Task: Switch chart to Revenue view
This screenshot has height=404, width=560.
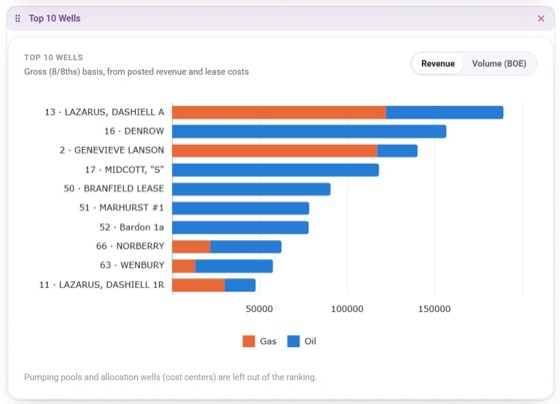Action: (438, 64)
